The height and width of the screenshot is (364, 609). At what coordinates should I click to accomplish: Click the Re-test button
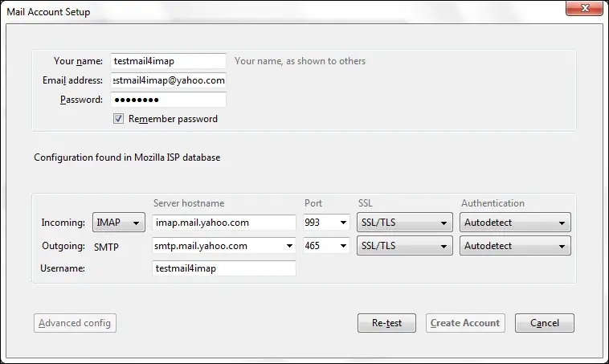pyautogui.click(x=386, y=323)
